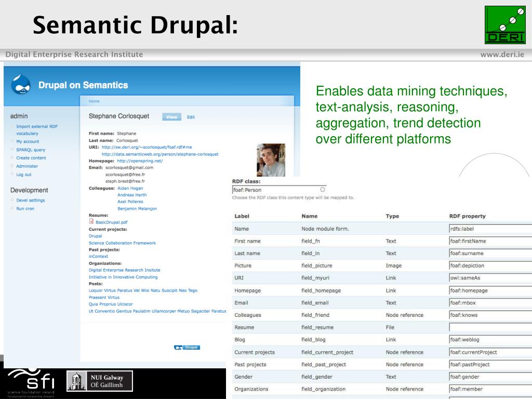Open the BasicDrupal.pdf resume link
The width and height of the screenshot is (532, 399).
[111, 222]
